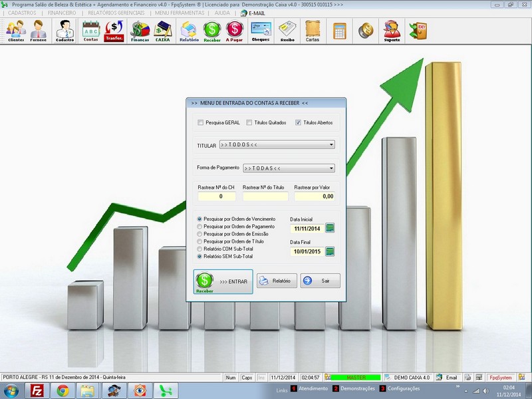Click the Sair button

(x=320, y=281)
